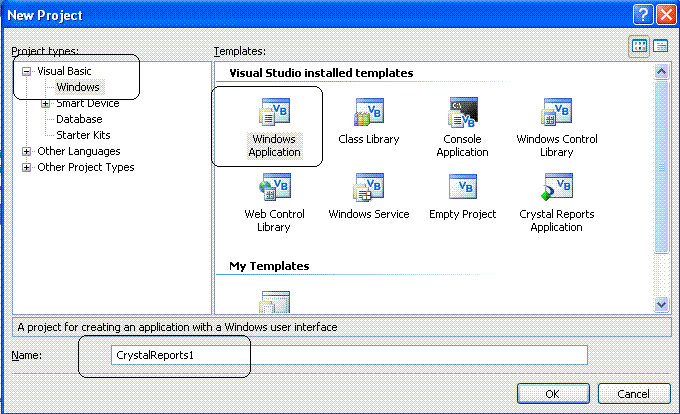Select the Class Library template icon

tap(369, 111)
